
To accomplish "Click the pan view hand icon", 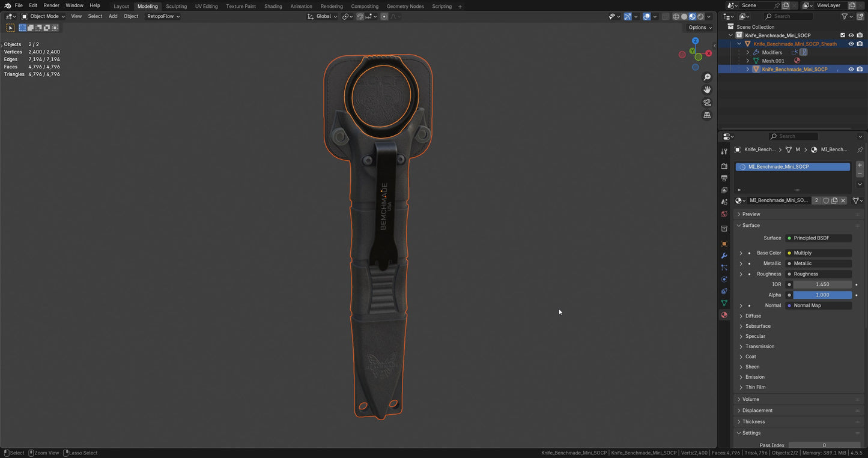I will click(707, 90).
